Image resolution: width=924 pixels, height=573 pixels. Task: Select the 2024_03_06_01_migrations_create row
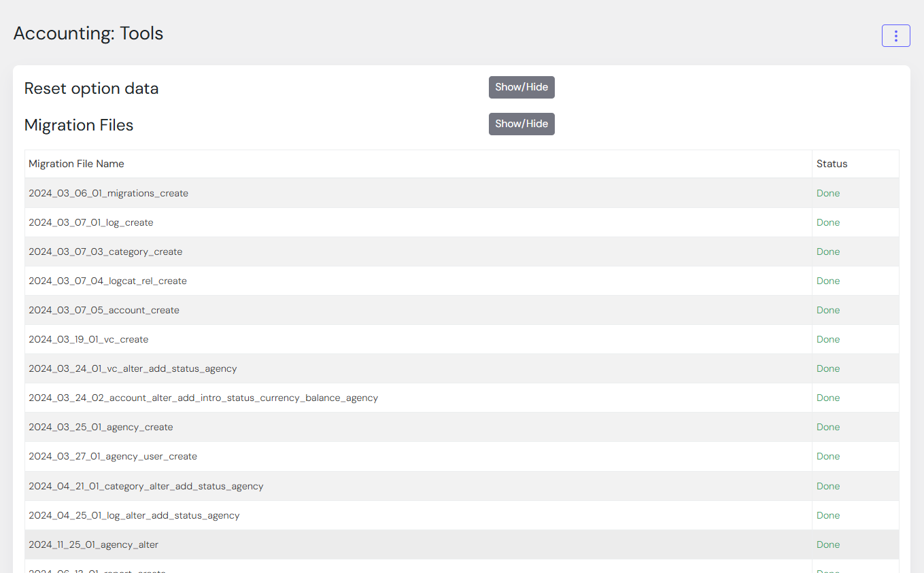[108, 193]
